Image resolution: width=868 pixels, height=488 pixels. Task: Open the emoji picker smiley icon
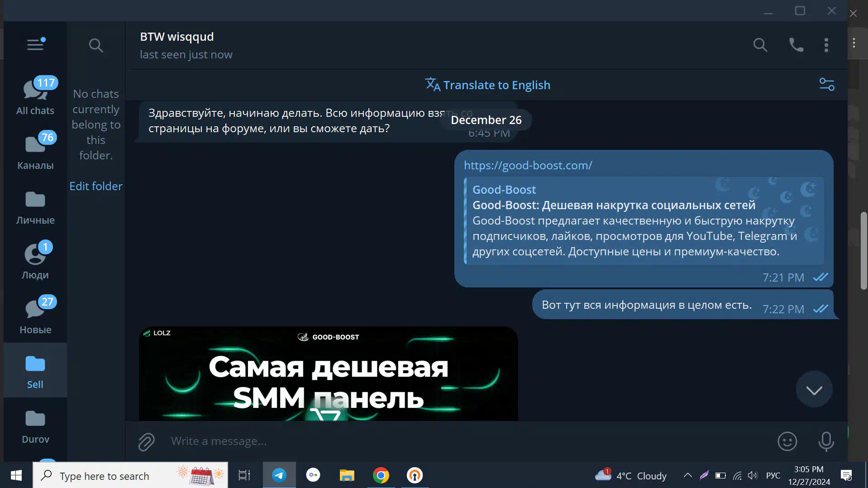[x=787, y=441]
